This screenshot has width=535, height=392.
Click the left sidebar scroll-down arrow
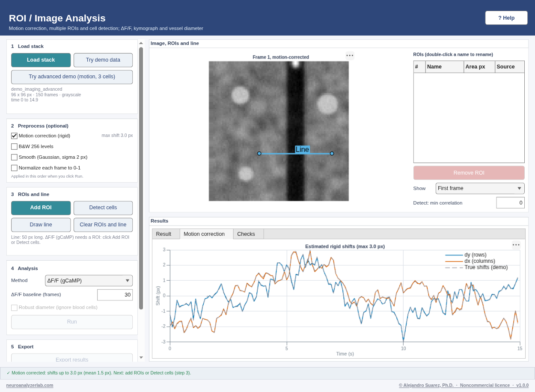coord(141,357)
